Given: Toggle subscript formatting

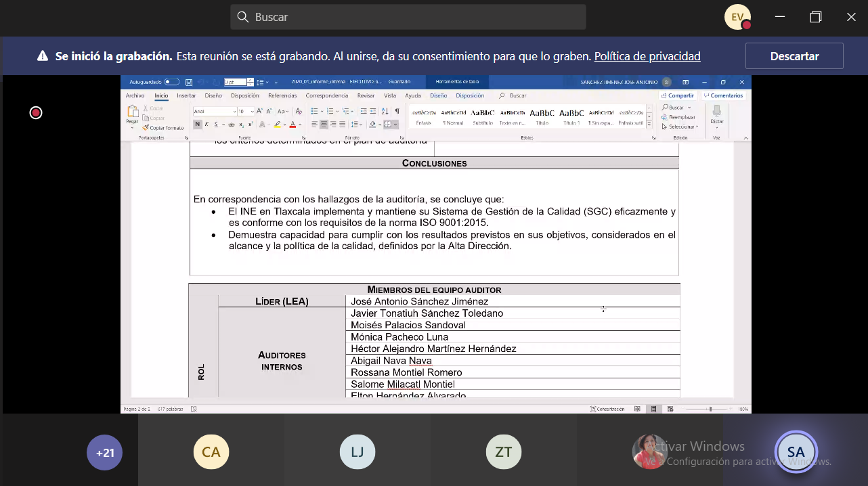Looking at the screenshot, I should click(241, 125).
